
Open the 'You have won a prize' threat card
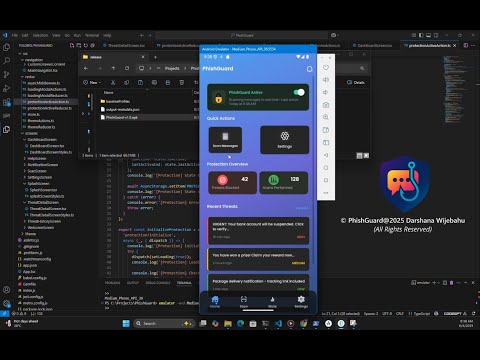[x=258, y=259]
